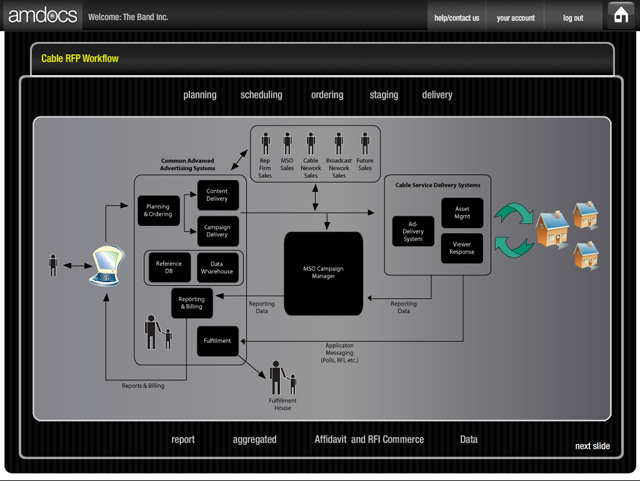Select the Reporting & Billing block
The image size is (640, 481).
(192, 303)
